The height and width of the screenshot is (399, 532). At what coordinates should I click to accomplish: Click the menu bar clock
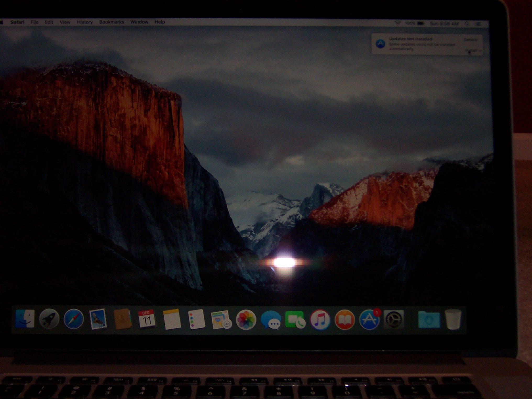pyautogui.click(x=444, y=24)
